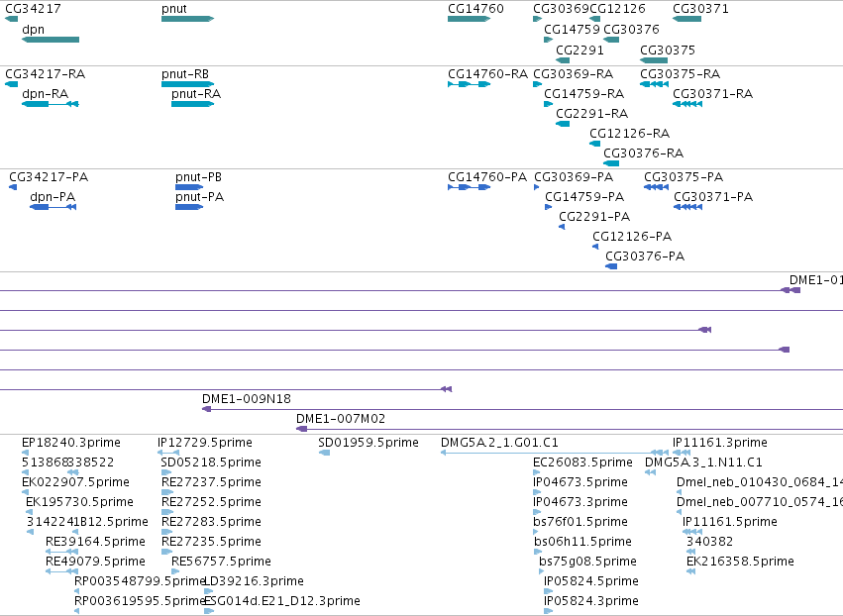Click the CG12126-PA protein label
The image size is (843, 616).
pyautogui.click(x=632, y=237)
